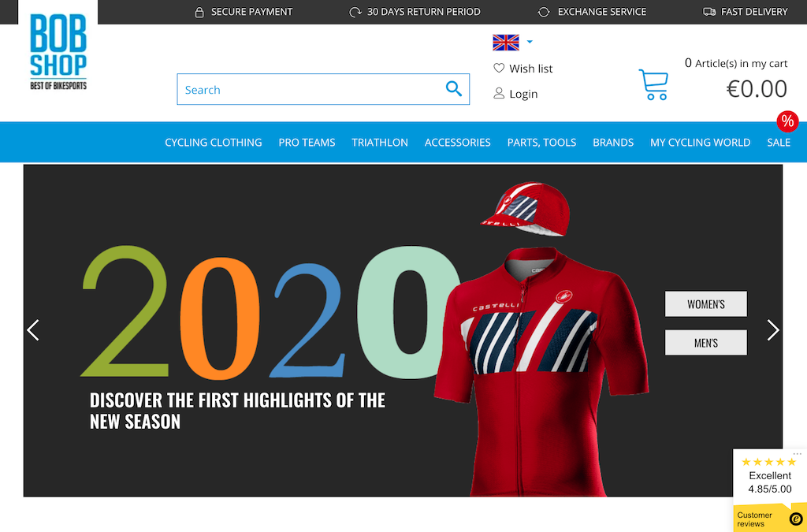Open the shopping cart icon
Viewport: 807px width, 532px height.
coord(653,84)
